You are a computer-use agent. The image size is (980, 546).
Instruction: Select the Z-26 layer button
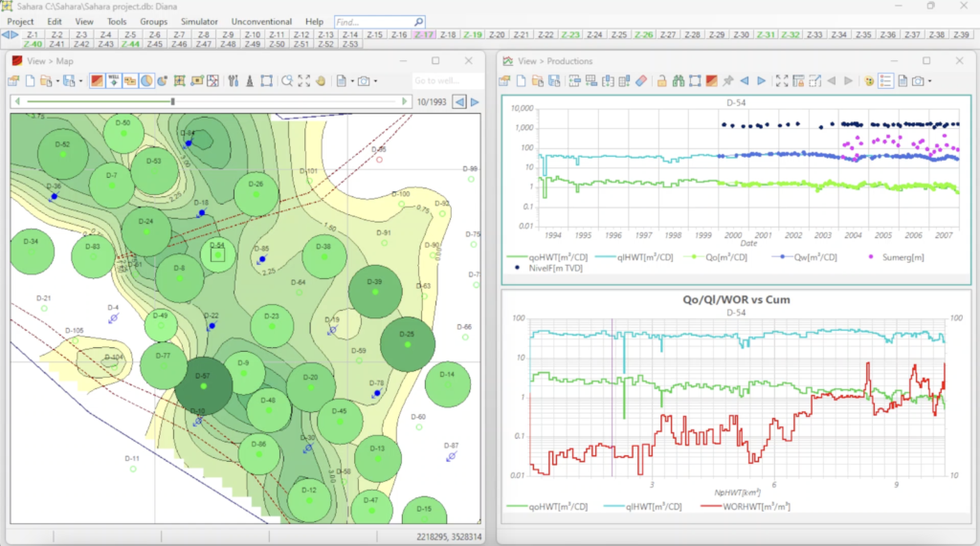point(644,35)
